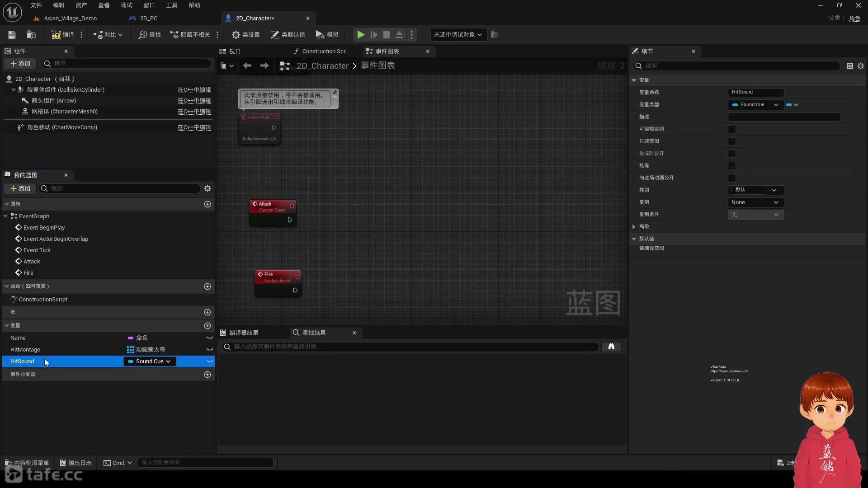Toggle visibility eye of HitSound variable

coord(209,361)
